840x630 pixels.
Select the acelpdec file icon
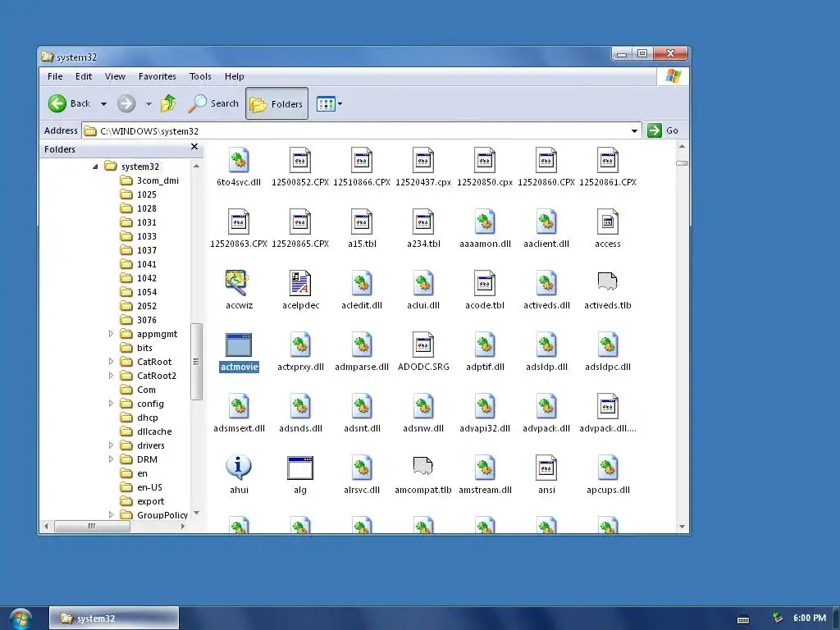(300, 283)
